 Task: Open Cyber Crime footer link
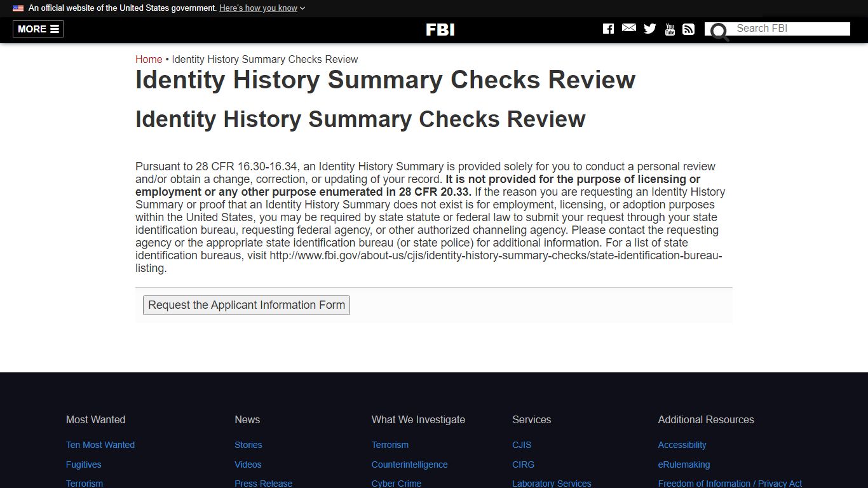point(397,484)
